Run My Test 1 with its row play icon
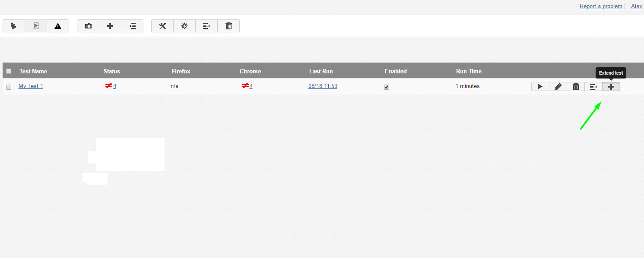Screen dimensions: 644x258 pos(540,86)
